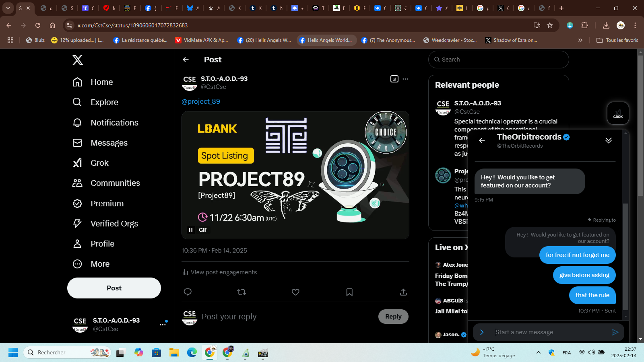Open the browser extensions puzzle icon
644x362 pixels.
(585, 25)
